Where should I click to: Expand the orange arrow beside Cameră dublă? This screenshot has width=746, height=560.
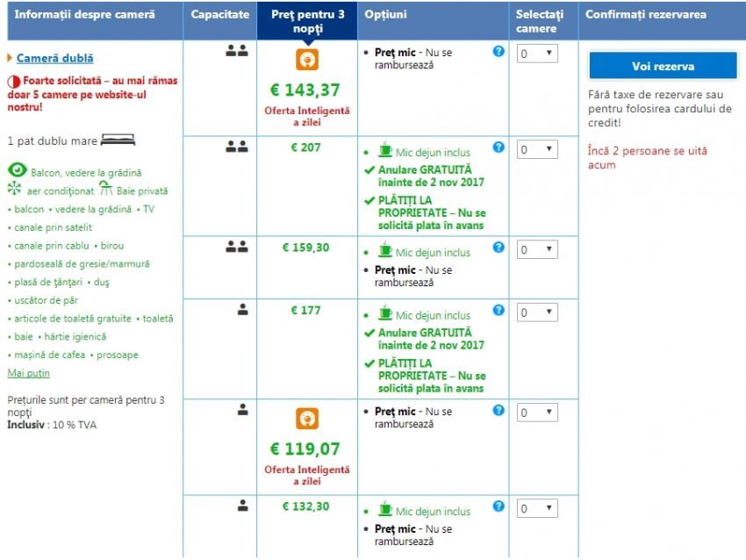click(x=11, y=59)
